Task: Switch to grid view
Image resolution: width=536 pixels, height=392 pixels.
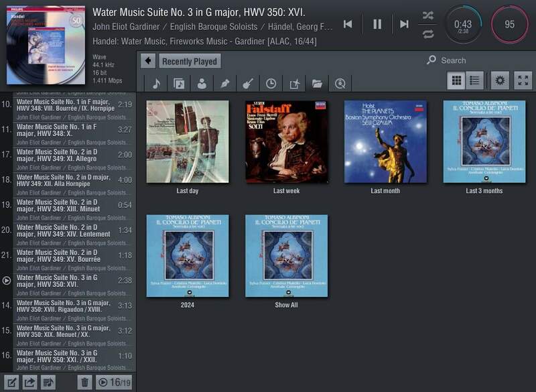Action: pos(457,80)
